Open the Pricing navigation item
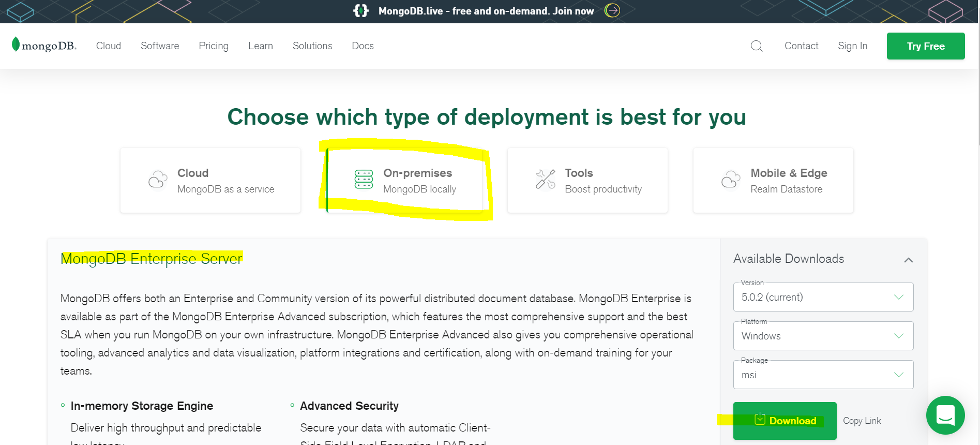 (x=214, y=46)
